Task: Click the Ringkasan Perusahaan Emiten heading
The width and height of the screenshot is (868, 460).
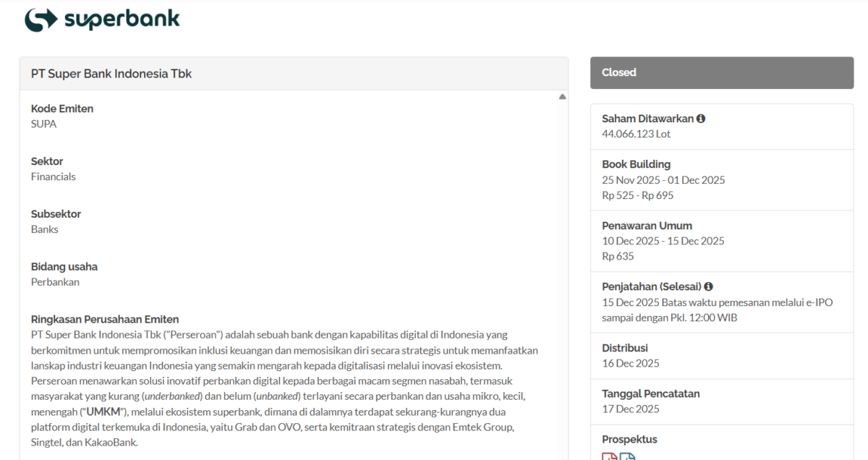Action: [x=105, y=319]
